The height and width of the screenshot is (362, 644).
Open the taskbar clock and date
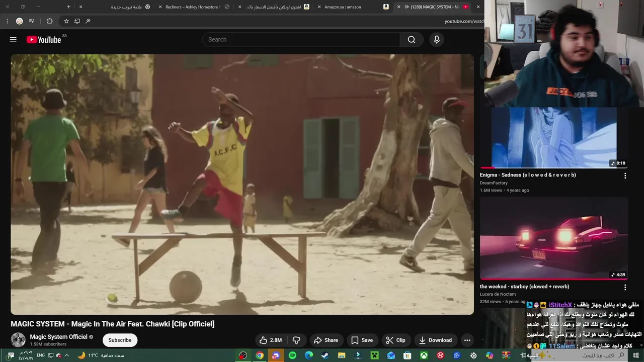coord(26,355)
